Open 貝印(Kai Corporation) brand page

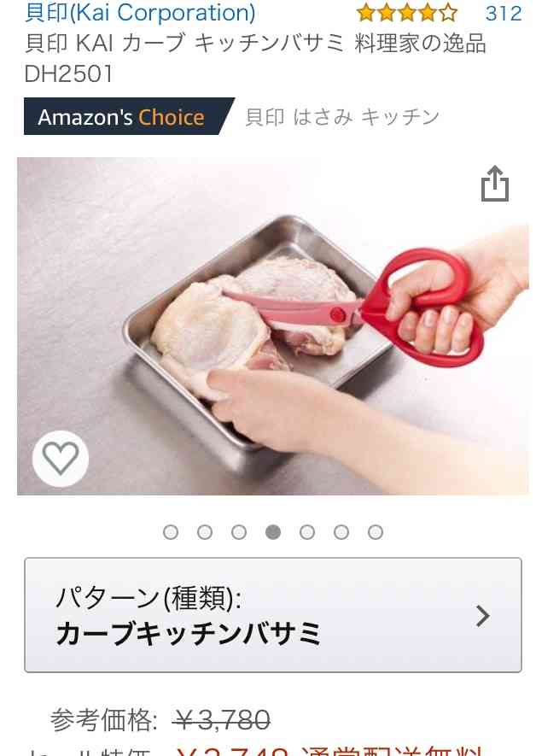(x=140, y=13)
